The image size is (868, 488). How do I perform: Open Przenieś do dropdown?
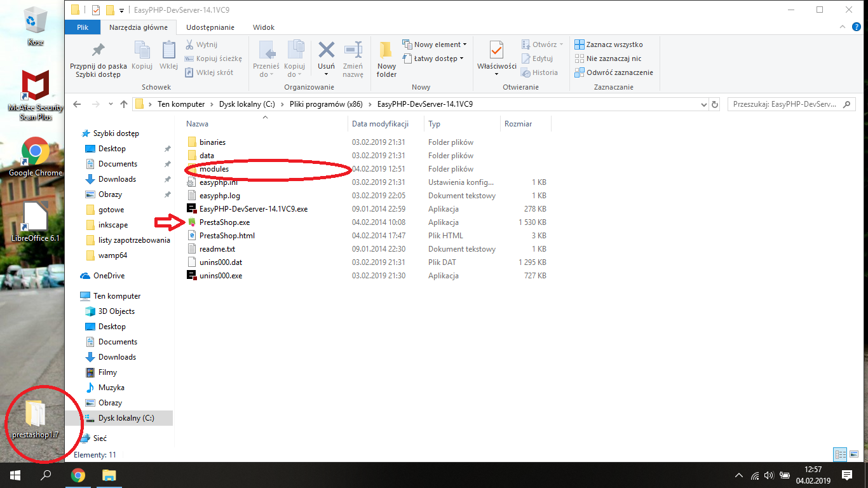tap(266, 59)
